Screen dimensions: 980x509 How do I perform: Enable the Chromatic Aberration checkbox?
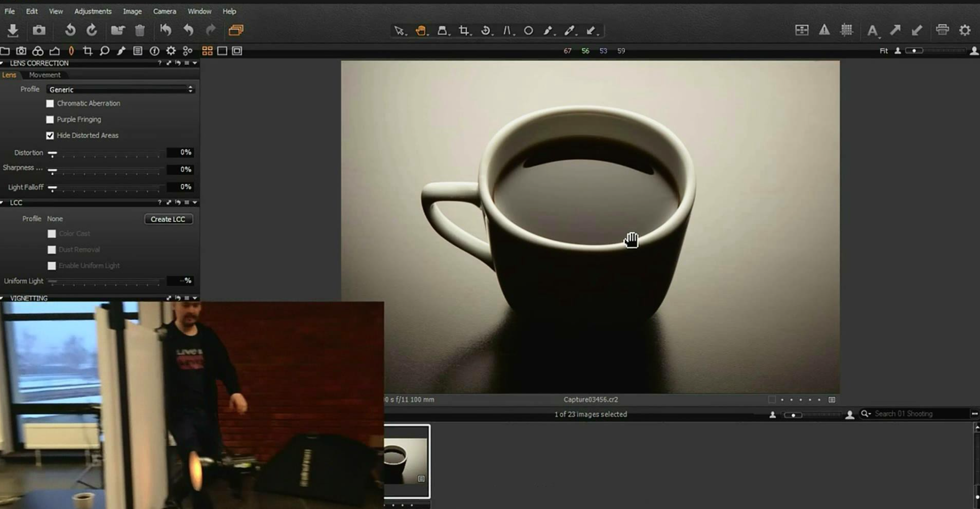click(x=50, y=103)
